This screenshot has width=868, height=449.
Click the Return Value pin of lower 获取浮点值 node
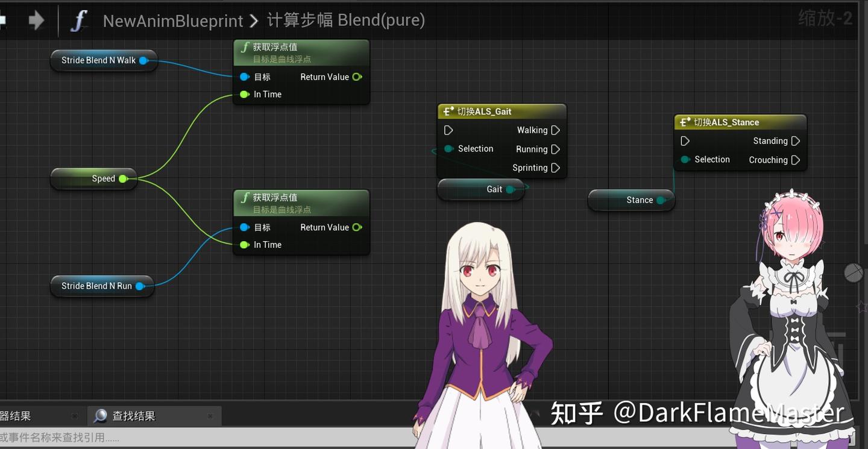click(357, 227)
